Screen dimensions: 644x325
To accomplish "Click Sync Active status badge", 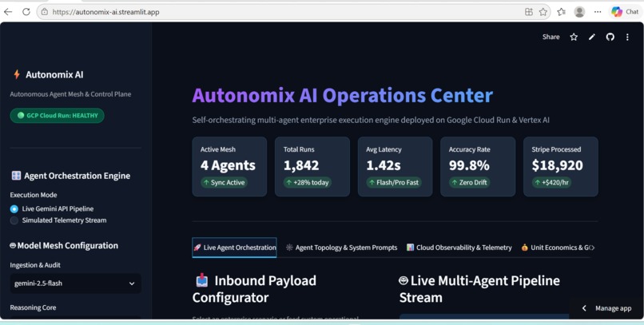I will [225, 183].
